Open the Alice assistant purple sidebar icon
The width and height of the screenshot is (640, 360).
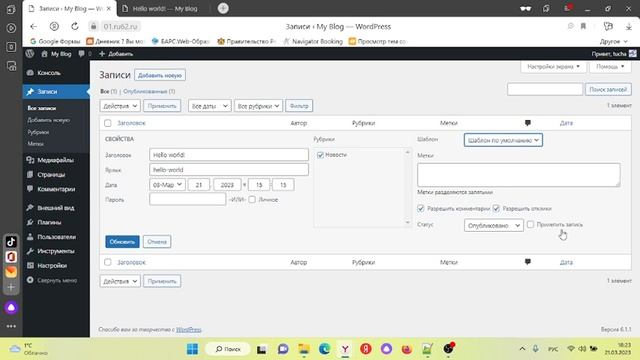(11, 307)
